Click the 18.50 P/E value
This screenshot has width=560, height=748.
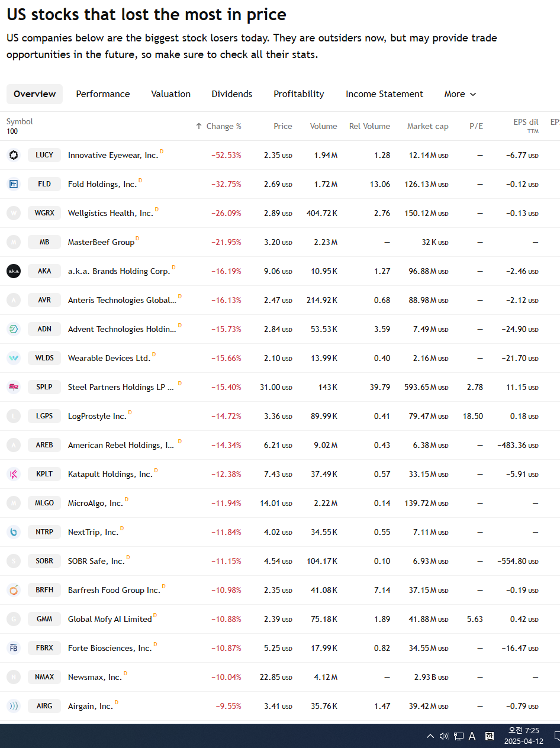coord(473,416)
